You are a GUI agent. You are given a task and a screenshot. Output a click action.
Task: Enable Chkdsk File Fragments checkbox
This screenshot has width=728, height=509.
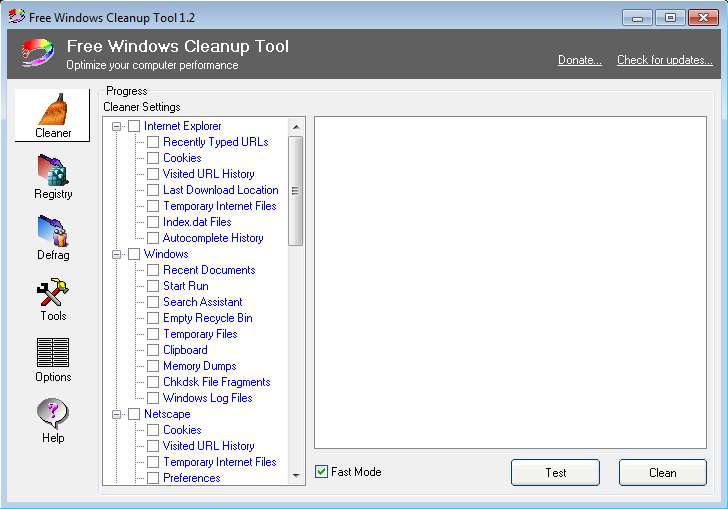click(x=153, y=382)
